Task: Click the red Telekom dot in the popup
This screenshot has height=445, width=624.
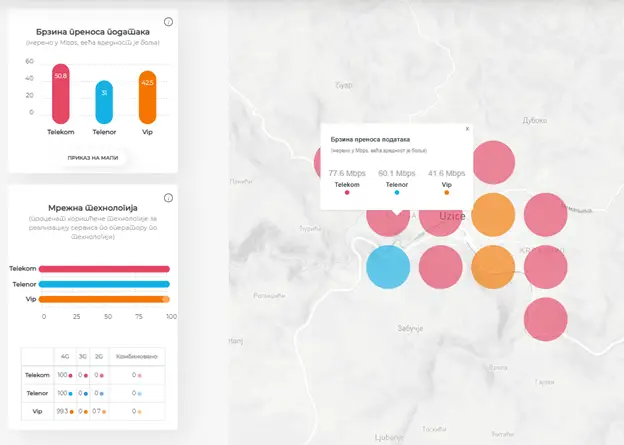Action: (x=347, y=192)
